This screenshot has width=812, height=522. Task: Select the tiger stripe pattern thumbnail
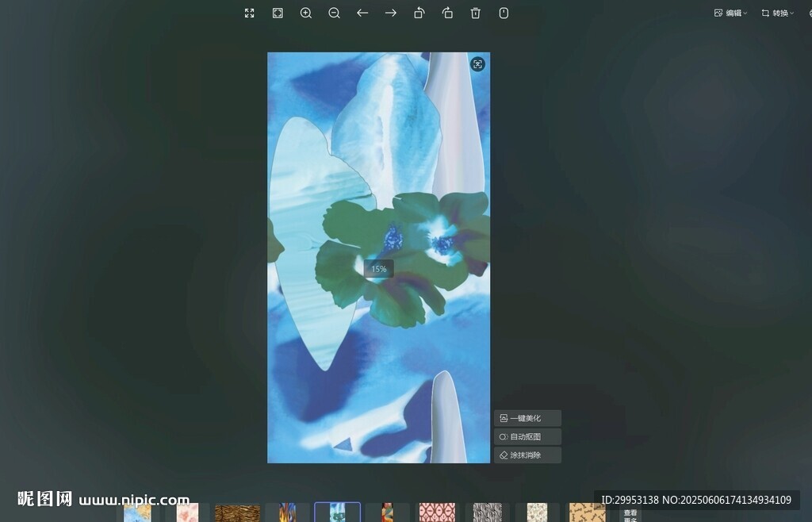coord(237,512)
